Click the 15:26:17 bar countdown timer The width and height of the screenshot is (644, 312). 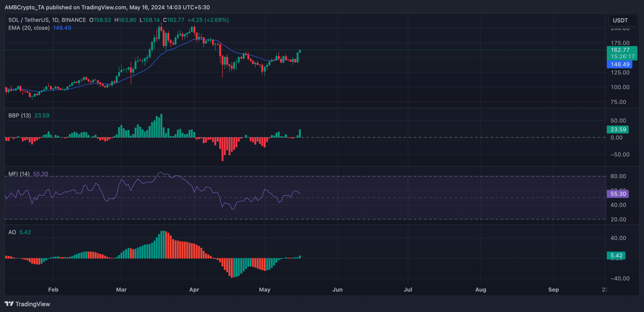[623, 57]
